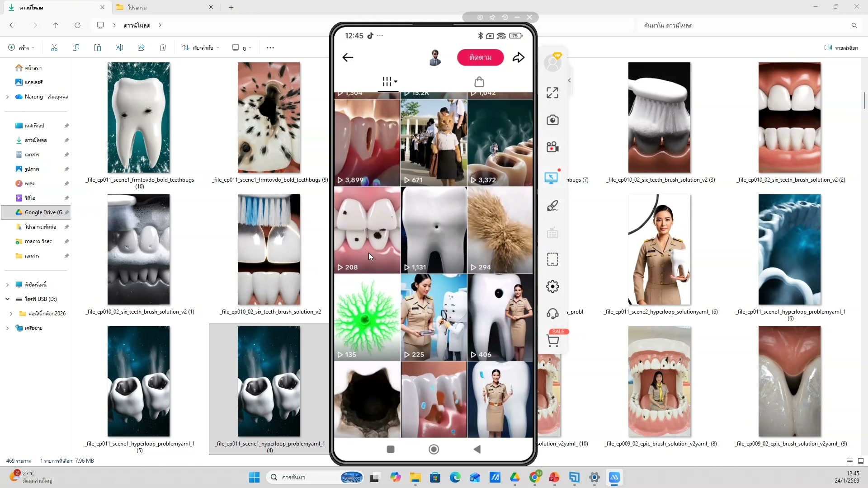Open the sort order dropdown in toolbar
The image size is (868, 488).
click(x=201, y=47)
